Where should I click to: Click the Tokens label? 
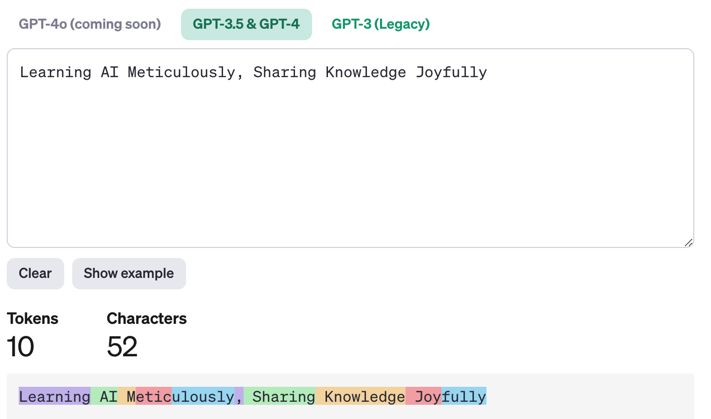pos(33,318)
